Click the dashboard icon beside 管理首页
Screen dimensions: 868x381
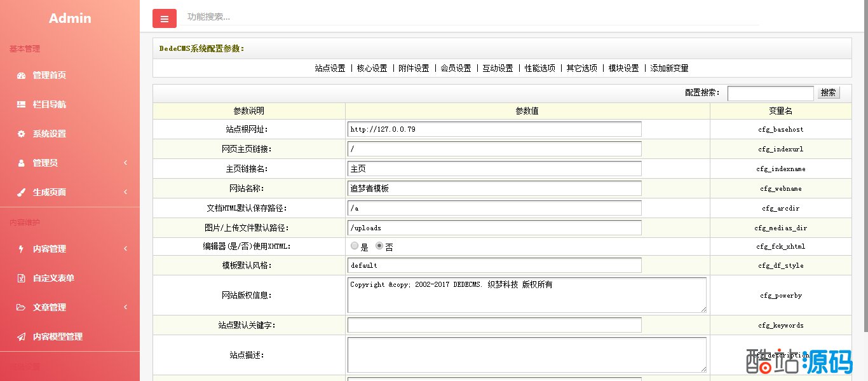(21, 75)
